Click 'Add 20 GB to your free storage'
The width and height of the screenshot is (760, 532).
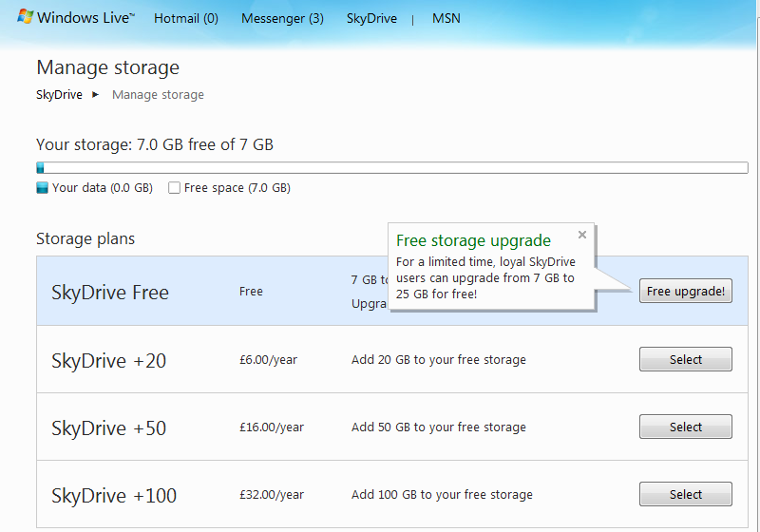439,359
